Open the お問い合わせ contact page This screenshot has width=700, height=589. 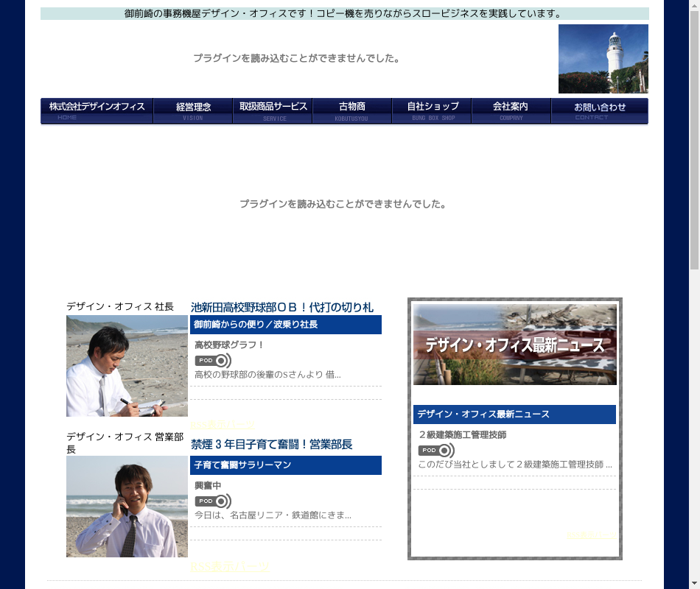pos(600,110)
